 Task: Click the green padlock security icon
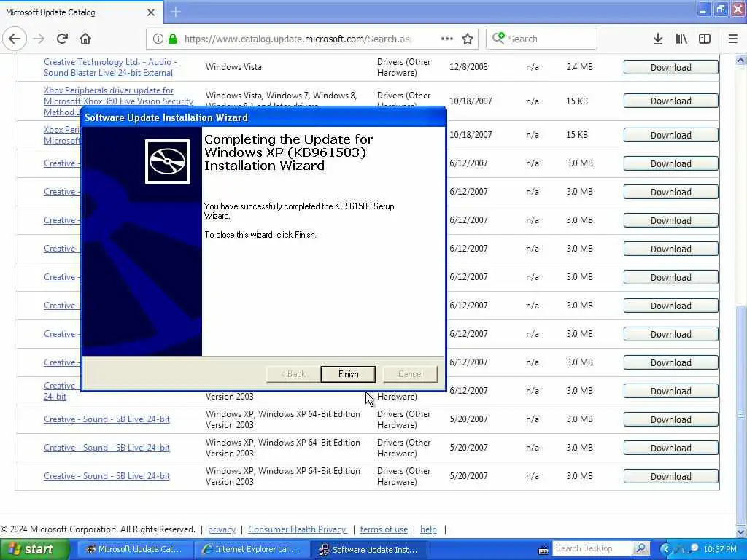pyautogui.click(x=173, y=39)
